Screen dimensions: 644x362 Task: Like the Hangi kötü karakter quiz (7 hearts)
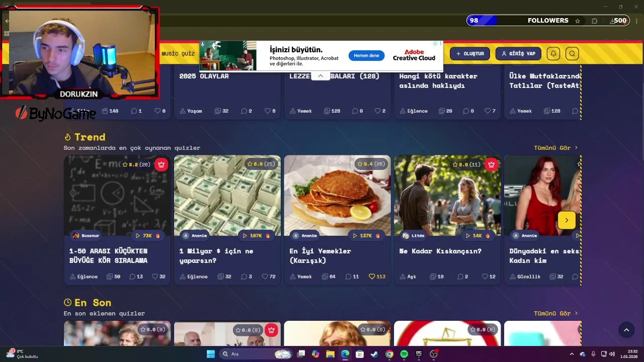(x=490, y=111)
